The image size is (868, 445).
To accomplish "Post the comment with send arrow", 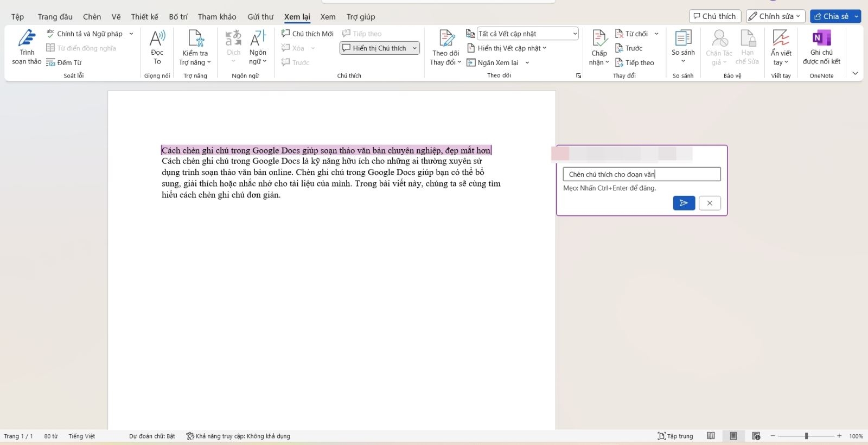I will pos(684,203).
